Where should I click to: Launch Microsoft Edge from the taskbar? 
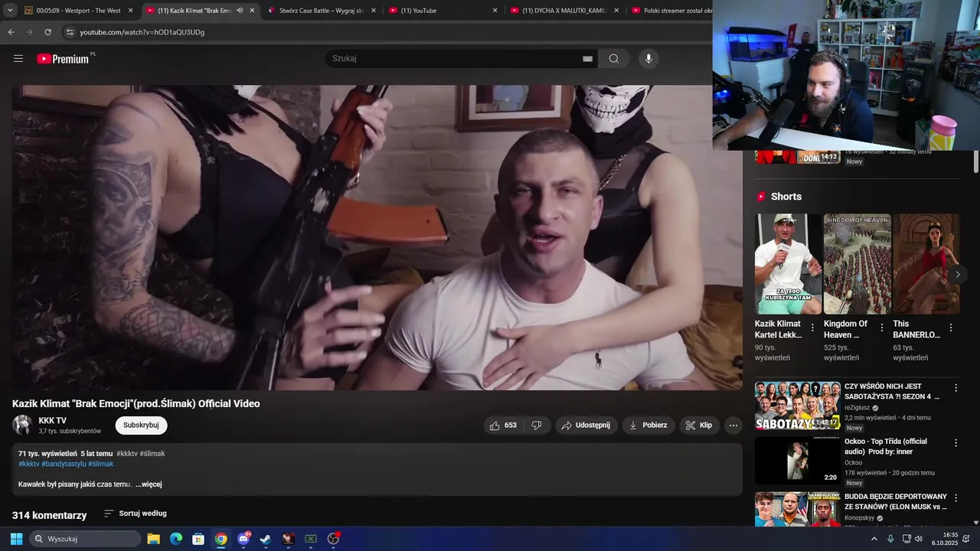pyautogui.click(x=175, y=539)
